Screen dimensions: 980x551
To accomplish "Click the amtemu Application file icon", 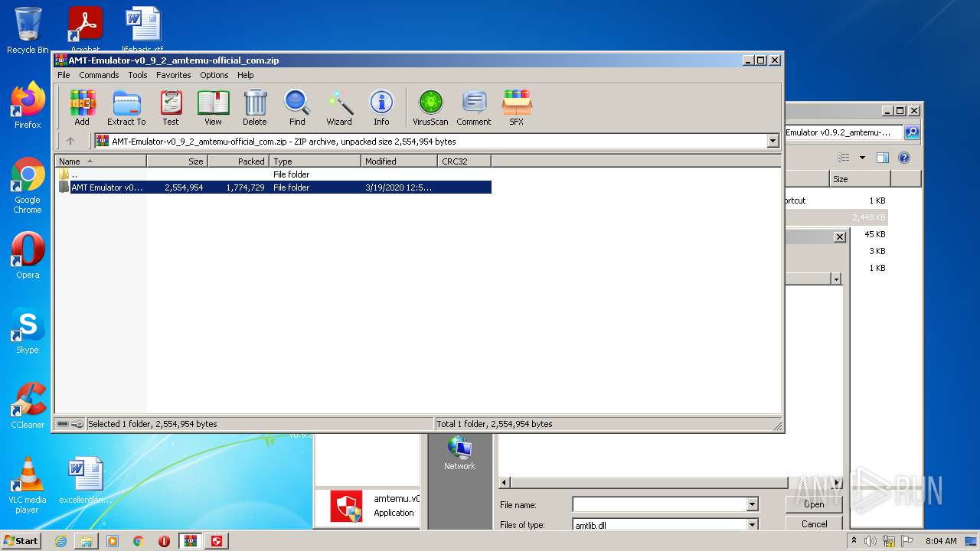I will tap(346, 506).
